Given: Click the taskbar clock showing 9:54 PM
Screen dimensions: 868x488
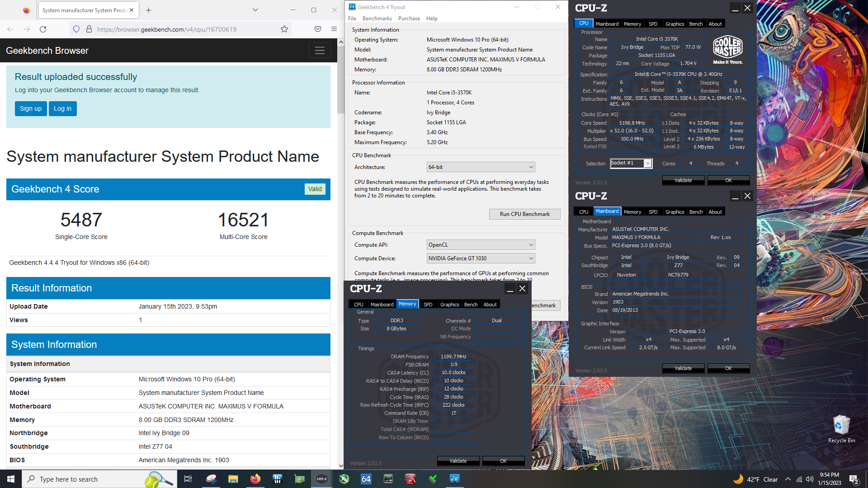Looking at the screenshot, I should pos(829,479).
